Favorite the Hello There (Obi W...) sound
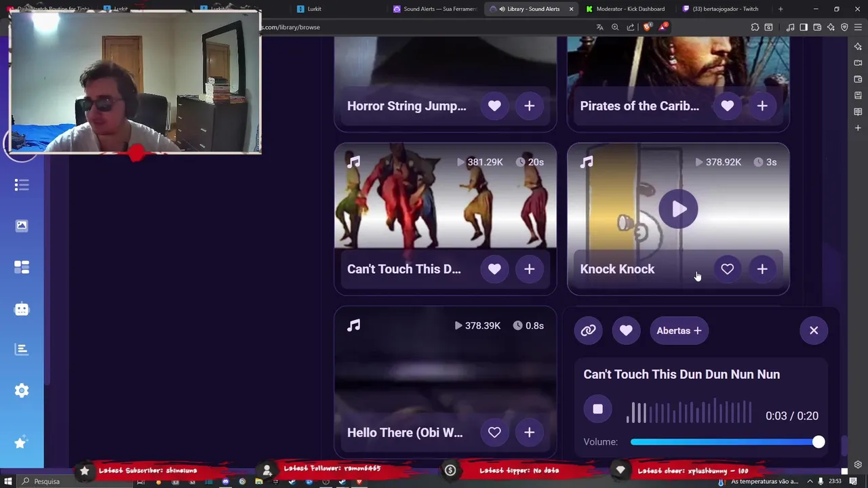Image resolution: width=868 pixels, height=488 pixels. 494,432
